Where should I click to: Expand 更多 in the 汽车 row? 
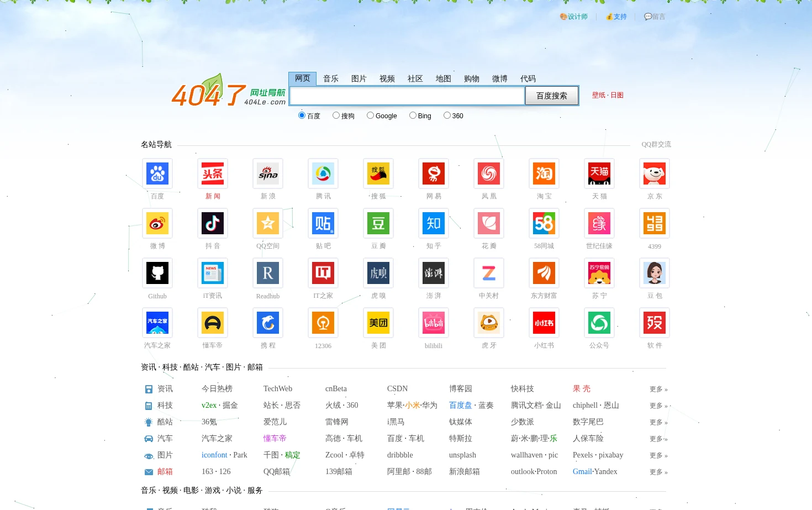658,439
